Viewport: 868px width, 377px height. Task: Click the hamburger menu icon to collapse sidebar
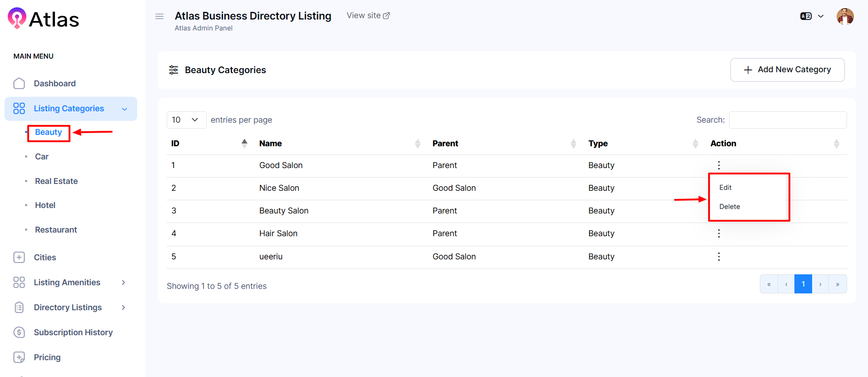point(159,16)
